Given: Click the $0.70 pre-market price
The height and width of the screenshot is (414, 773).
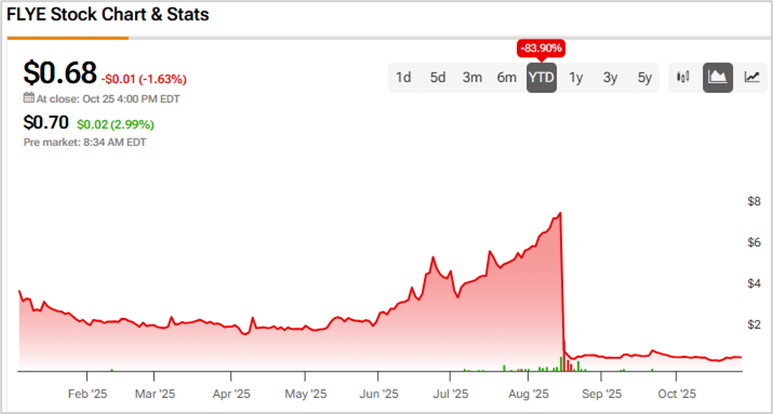Looking at the screenshot, I should tap(46, 123).
